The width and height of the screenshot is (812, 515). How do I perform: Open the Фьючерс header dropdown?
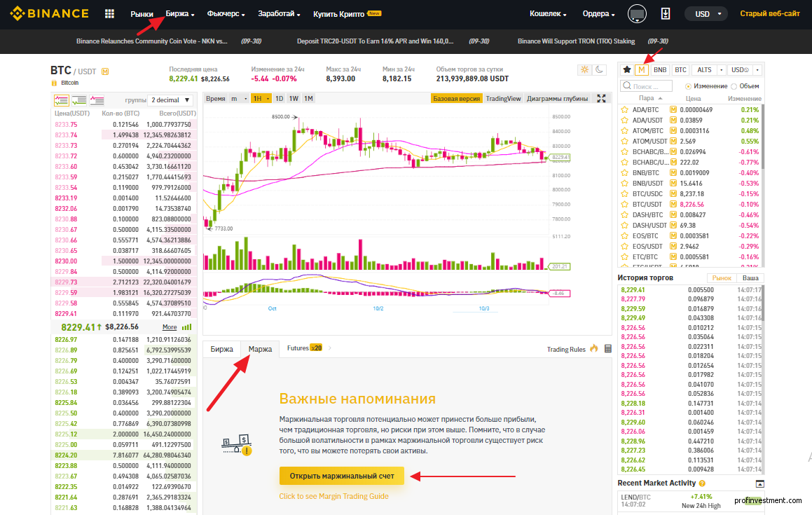226,14
